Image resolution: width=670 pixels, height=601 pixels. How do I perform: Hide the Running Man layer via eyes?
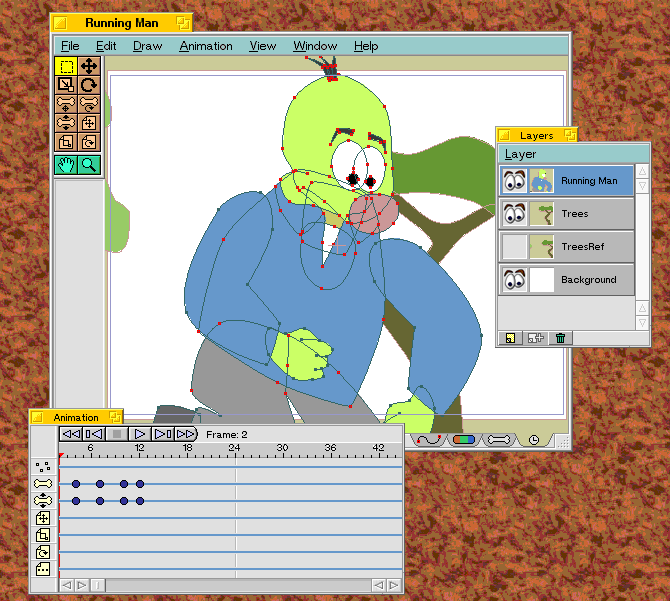(514, 181)
